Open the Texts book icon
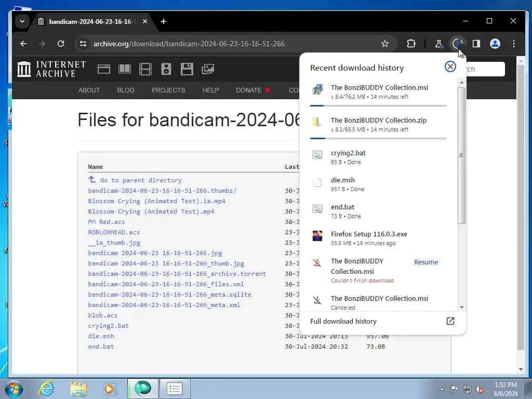The height and width of the screenshot is (399, 532). pos(125,69)
